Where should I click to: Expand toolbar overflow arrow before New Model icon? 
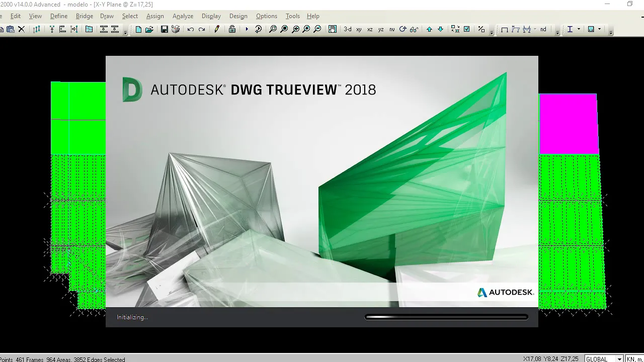126,31
